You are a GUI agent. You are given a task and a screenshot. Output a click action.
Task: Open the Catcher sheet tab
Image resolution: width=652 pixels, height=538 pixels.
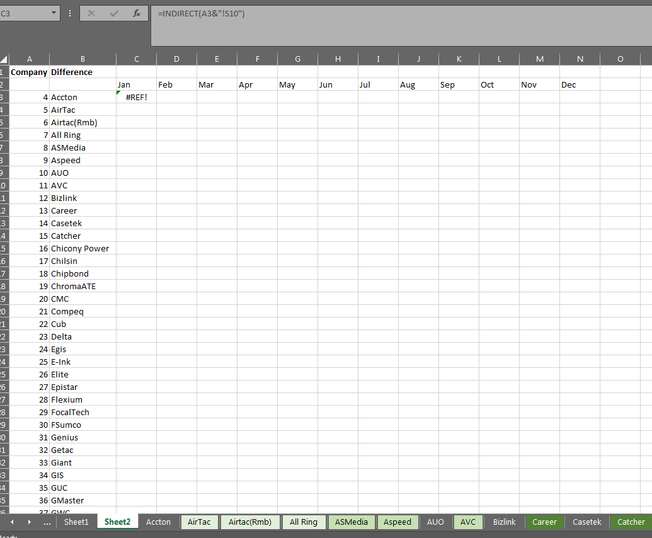[x=631, y=522]
